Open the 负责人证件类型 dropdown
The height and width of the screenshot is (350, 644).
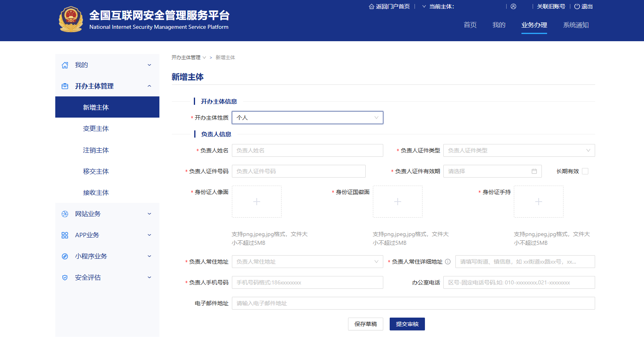[x=519, y=150]
